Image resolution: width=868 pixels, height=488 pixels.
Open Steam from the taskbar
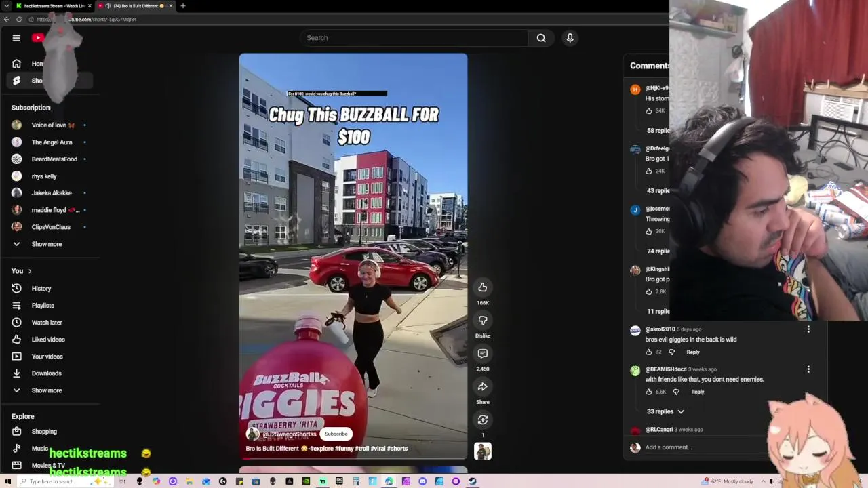point(473,482)
